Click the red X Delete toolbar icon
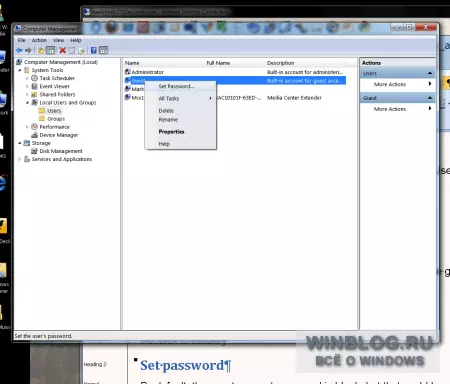The height and width of the screenshot is (384, 450). coord(62,50)
